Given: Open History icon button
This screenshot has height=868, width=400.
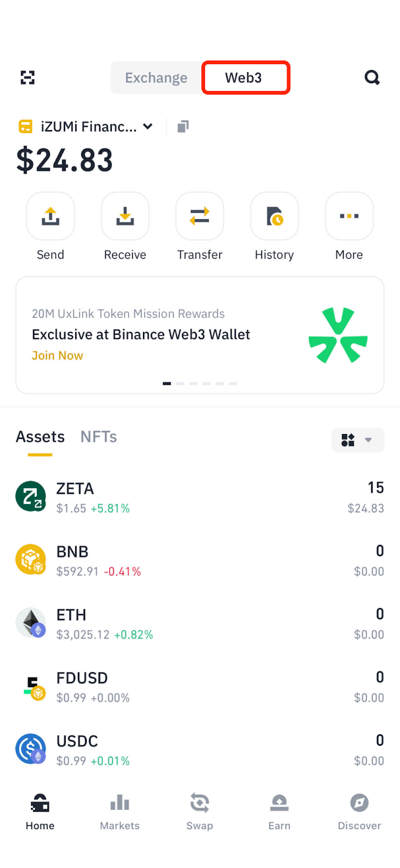Looking at the screenshot, I should (x=274, y=216).
